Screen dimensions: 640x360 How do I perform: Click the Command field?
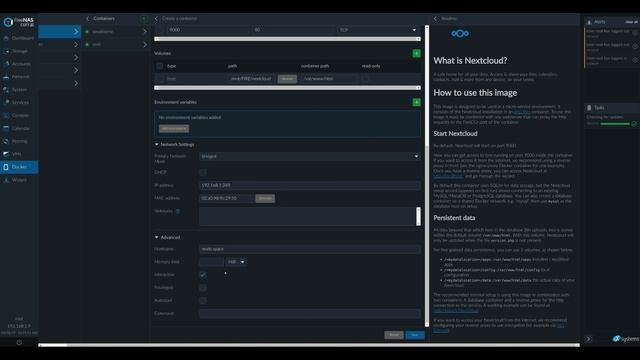(x=309, y=313)
